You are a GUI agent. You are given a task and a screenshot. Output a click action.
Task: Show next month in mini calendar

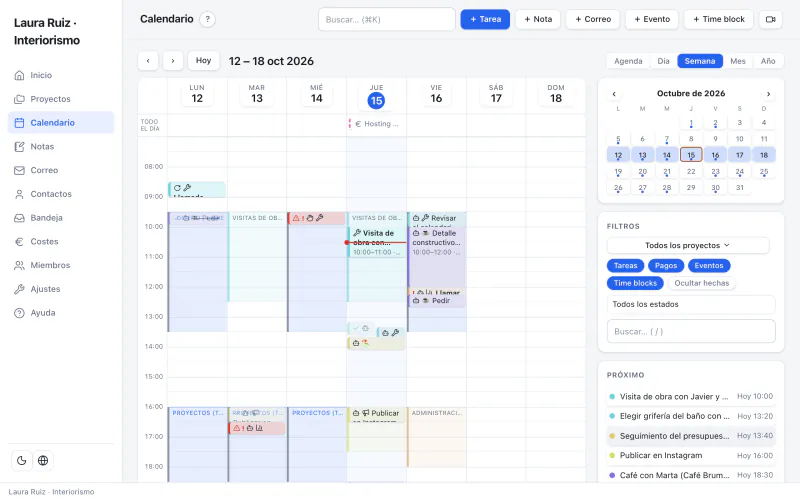(x=768, y=94)
